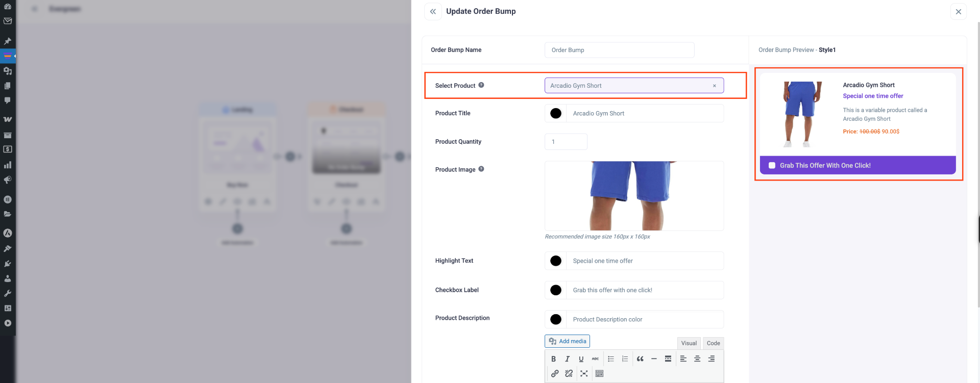Image resolution: width=980 pixels, height=383 pixels.
Task: Open the WooCommerce icon in sidebar
Action: (x=8, y=119)
